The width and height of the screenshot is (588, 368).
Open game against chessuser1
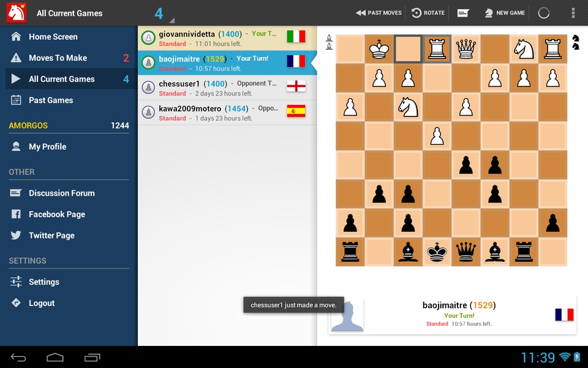tap(227, 88)
